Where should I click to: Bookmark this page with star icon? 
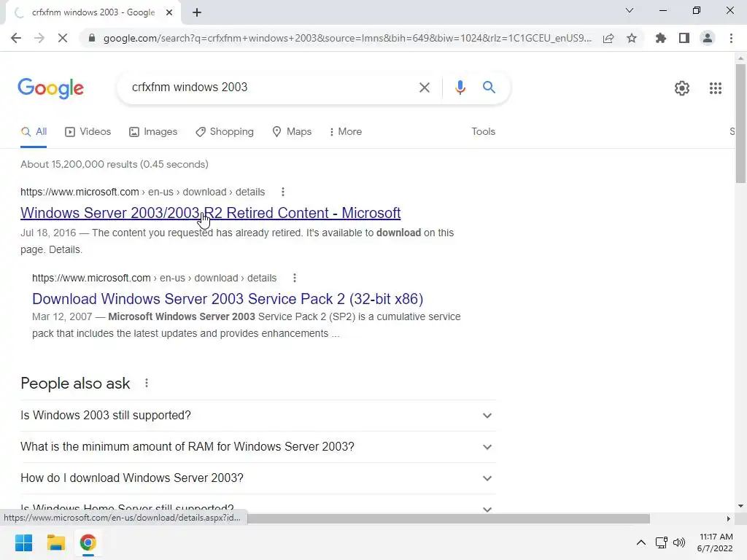pos(632,38)
